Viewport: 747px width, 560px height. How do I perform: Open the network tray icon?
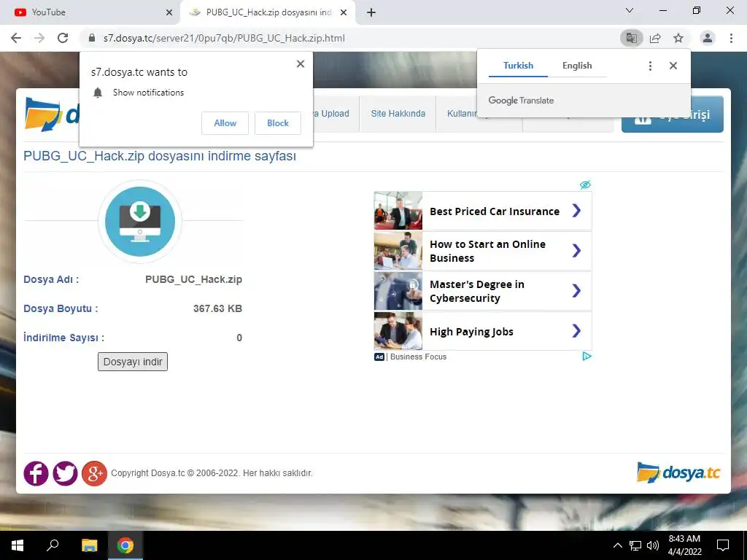[635, 545]
